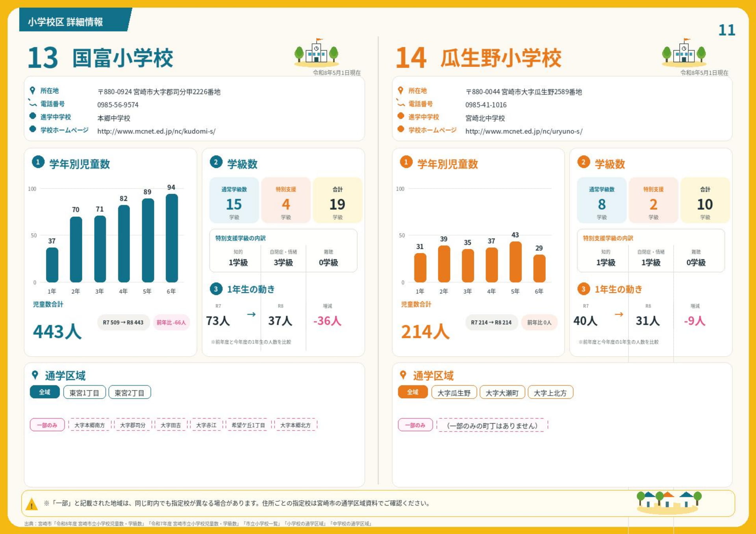Select the 大字郡司分 partial-area tag
Viewport: 756px width, 534px height.
[133, 425]
